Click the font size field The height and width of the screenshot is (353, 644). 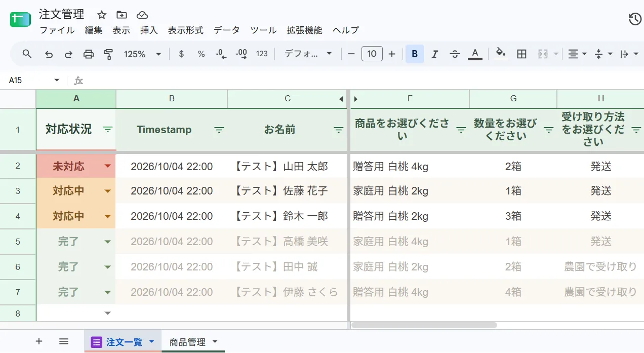tap(372, 54)
